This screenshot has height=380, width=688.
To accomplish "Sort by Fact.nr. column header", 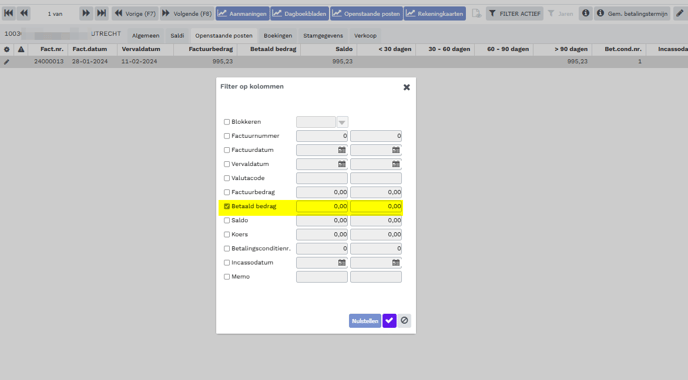I will coord(52,49).
